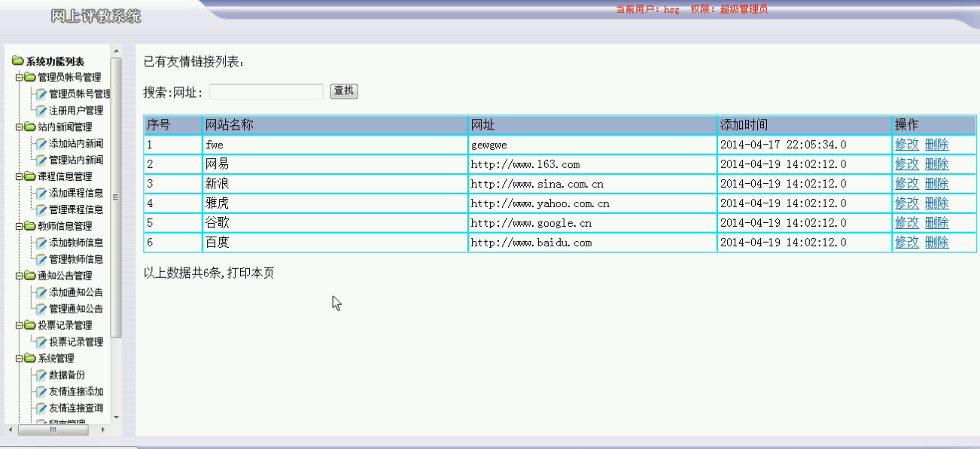Image resolution: width=980 pixels, height=449 pixels.
Task: Click 修改 for the 百度 row
Action: click(x=907, y=243)
